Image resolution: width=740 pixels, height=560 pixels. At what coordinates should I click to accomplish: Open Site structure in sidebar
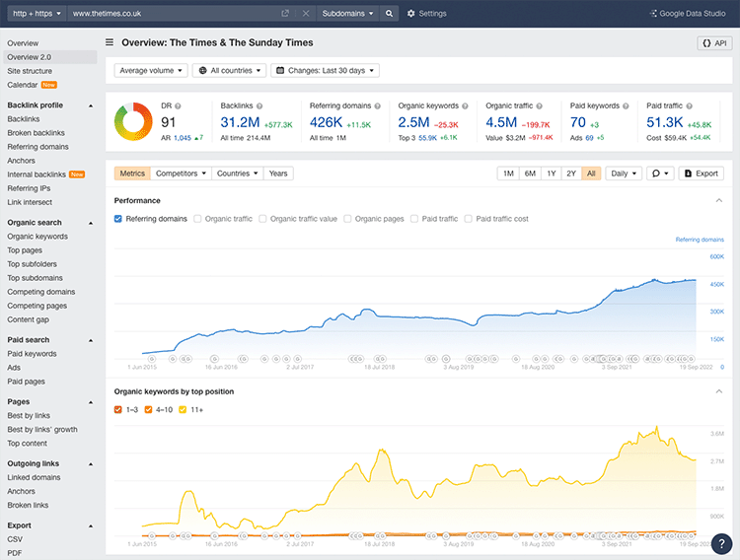pos(30,71)
